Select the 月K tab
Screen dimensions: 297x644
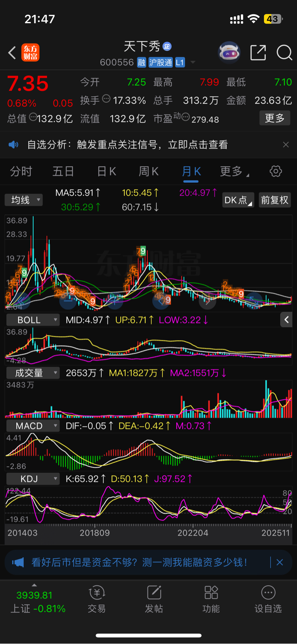[x=191, y=171]
